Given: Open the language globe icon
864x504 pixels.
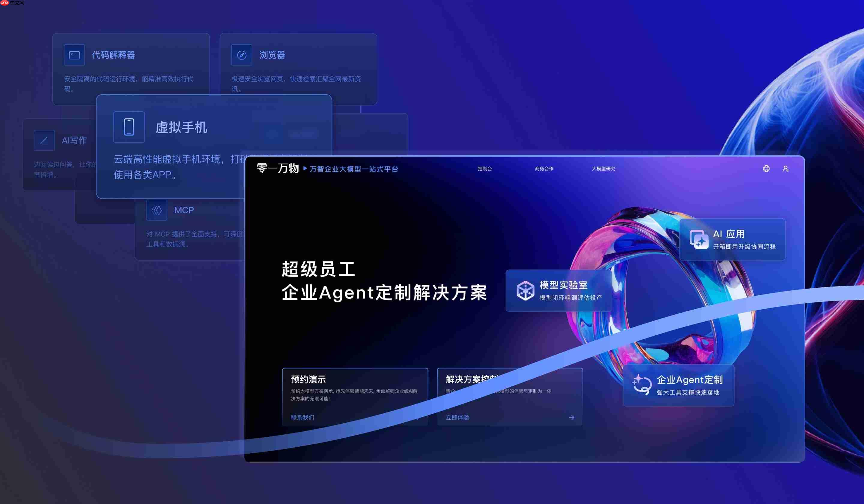Looking at the screenshot, I should click(x=766, y=169).
